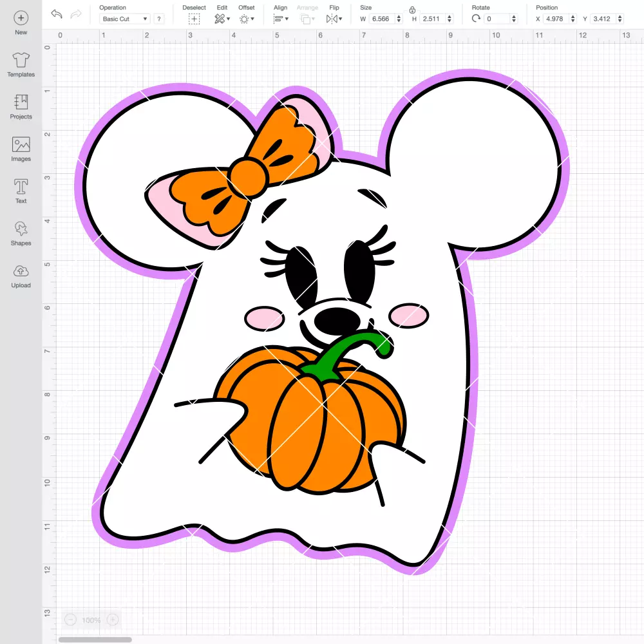Click the New project plus icon
Viewport: 644px width, 644px height.
click(x=21, y=18)
